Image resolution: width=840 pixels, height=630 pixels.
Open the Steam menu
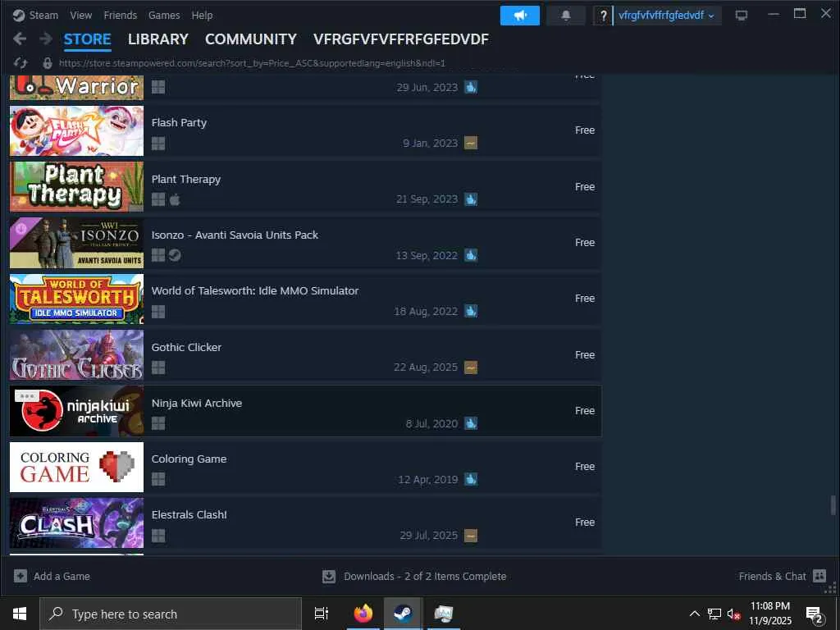pyautogui.click(x=44, y=16)
